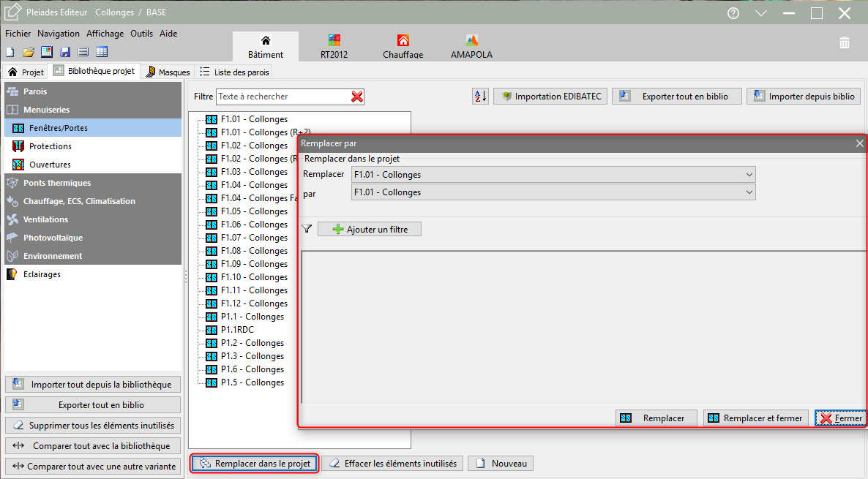This screenshot has width=868, height=479.
Task: Clear the filter with the red X
Action: 357,97
